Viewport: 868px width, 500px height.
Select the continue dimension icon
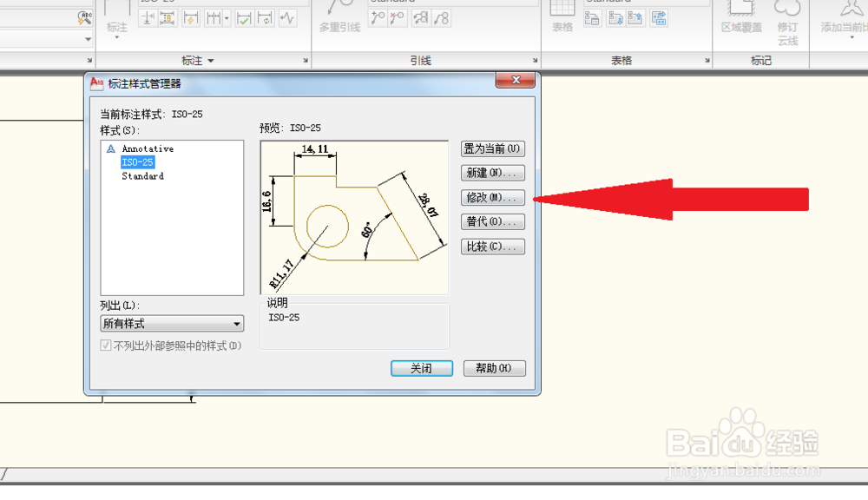214,18
